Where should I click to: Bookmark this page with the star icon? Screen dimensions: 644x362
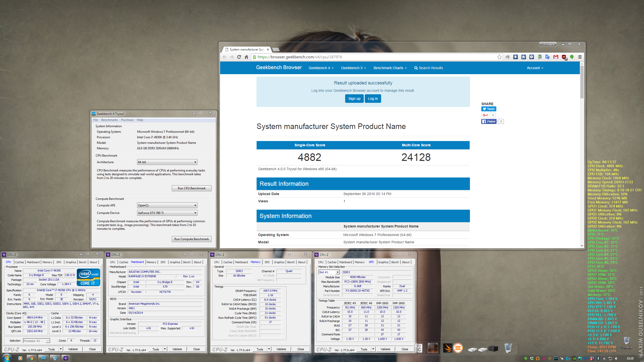click(499, 57)
